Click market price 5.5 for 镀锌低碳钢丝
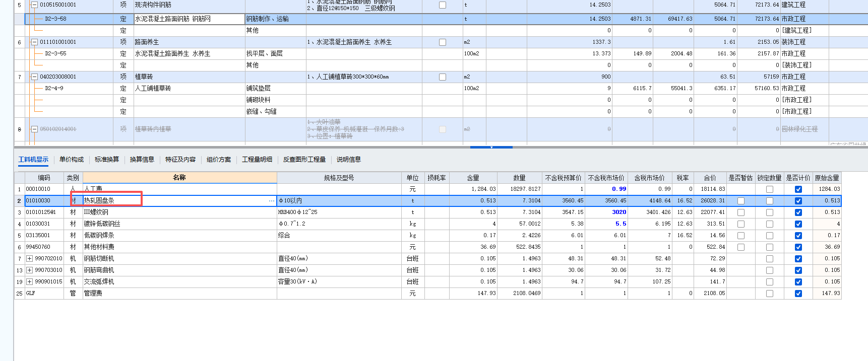 tap(606, 224)
